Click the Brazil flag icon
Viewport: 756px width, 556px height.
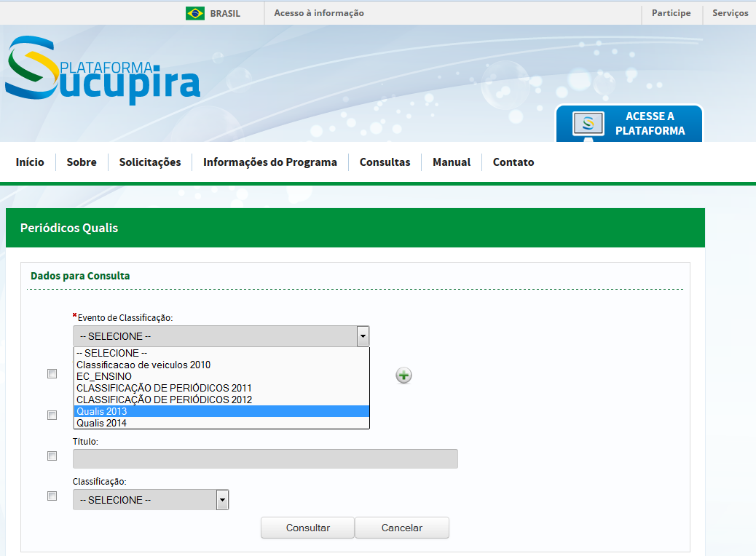coord(194,13)
